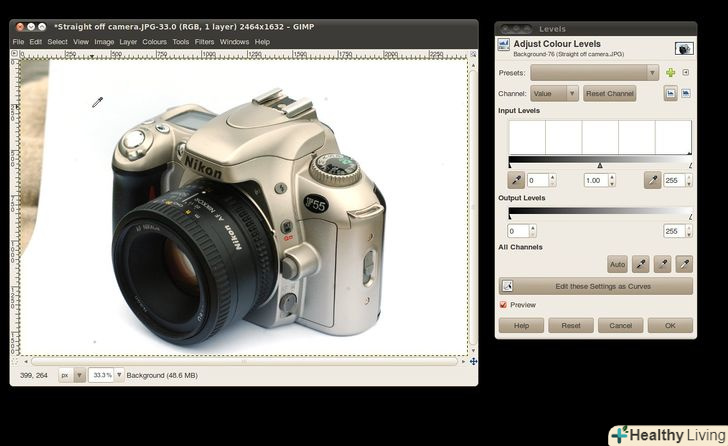Open the File menu
This screenshot has height=446, width=728.
(18, 42)
